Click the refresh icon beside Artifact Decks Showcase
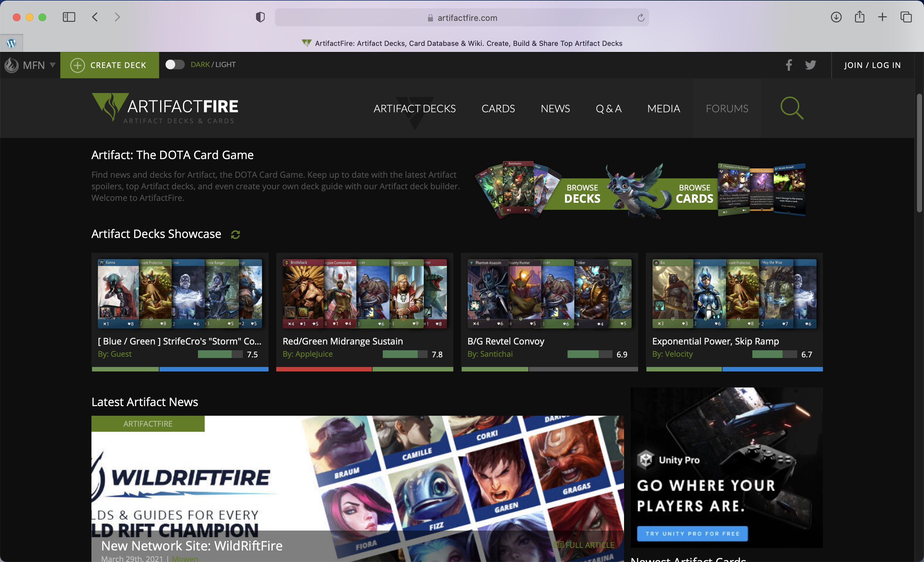The height and width of the screenshot is (562, 924). point(235,234)
